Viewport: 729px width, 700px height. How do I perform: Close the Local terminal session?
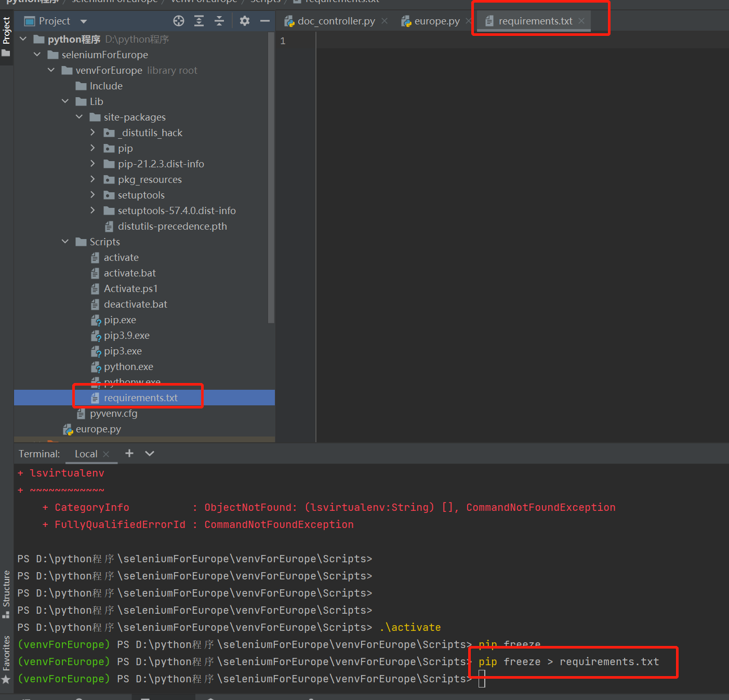(x=106, y=453)
